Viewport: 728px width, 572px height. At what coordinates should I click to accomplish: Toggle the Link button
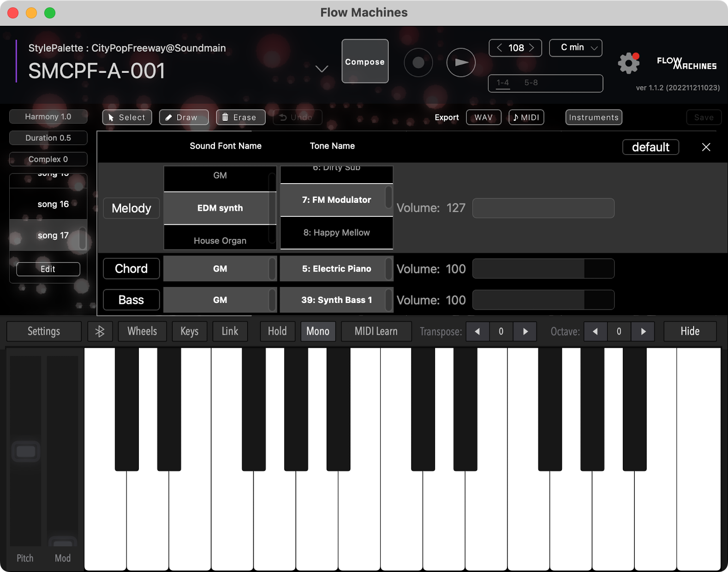coord(230,331)
